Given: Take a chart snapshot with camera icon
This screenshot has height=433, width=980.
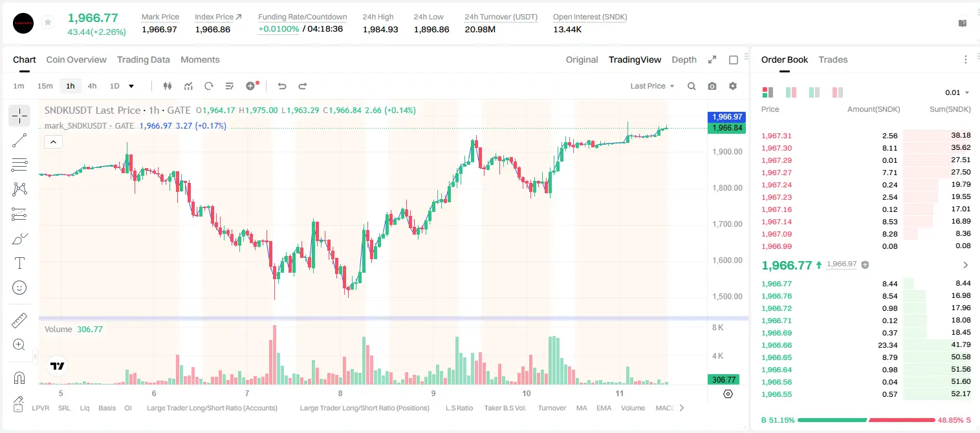Looking at the screenshot, I should 712,86.
